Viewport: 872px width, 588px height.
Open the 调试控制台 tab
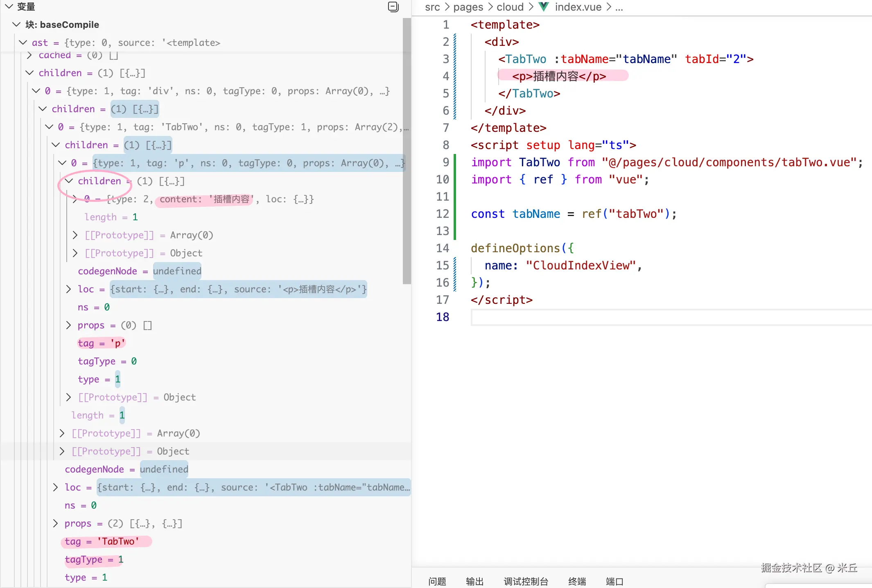pyautogui.click(x=526, y=581)
